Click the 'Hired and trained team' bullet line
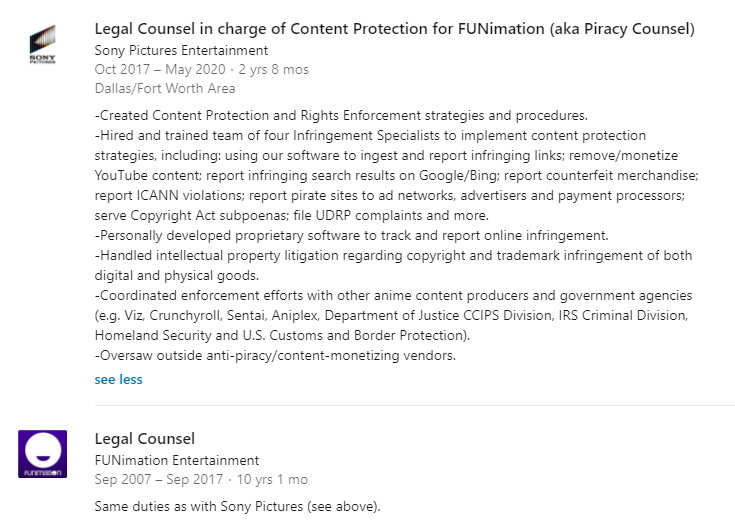Screen dimensions: 735x524 (370, 135)
